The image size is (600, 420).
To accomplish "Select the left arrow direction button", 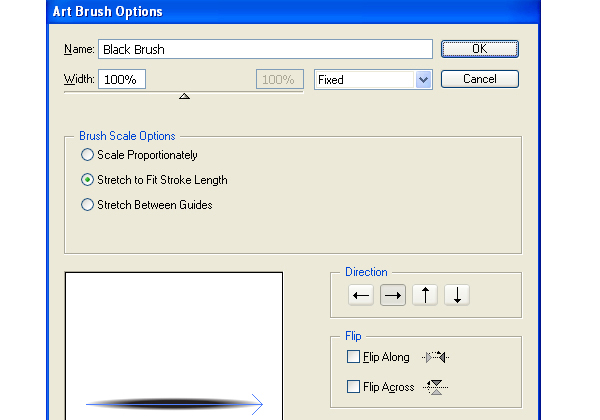I will (361, 295).
